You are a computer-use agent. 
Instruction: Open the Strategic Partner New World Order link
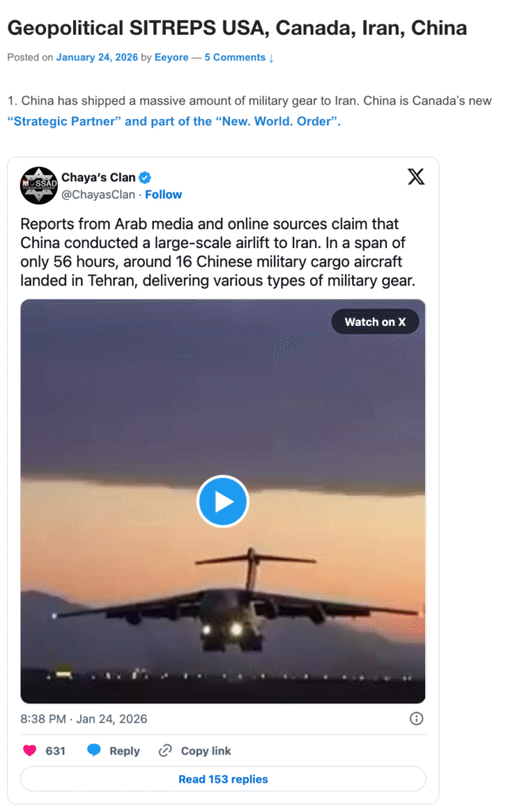[x=174, y=121]
